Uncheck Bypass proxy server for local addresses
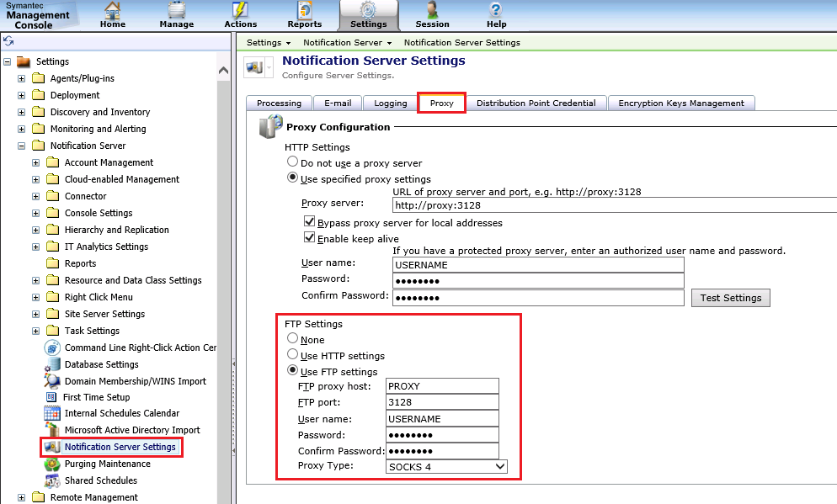The image size is (837, 504). coord(309,223)
